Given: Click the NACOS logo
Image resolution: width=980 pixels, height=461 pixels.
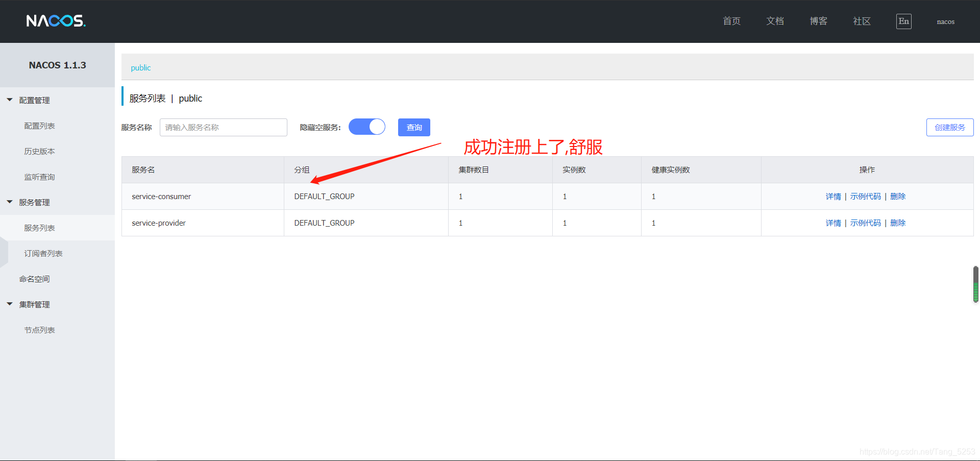Looking at the screenshot, I should pos(56,21).
